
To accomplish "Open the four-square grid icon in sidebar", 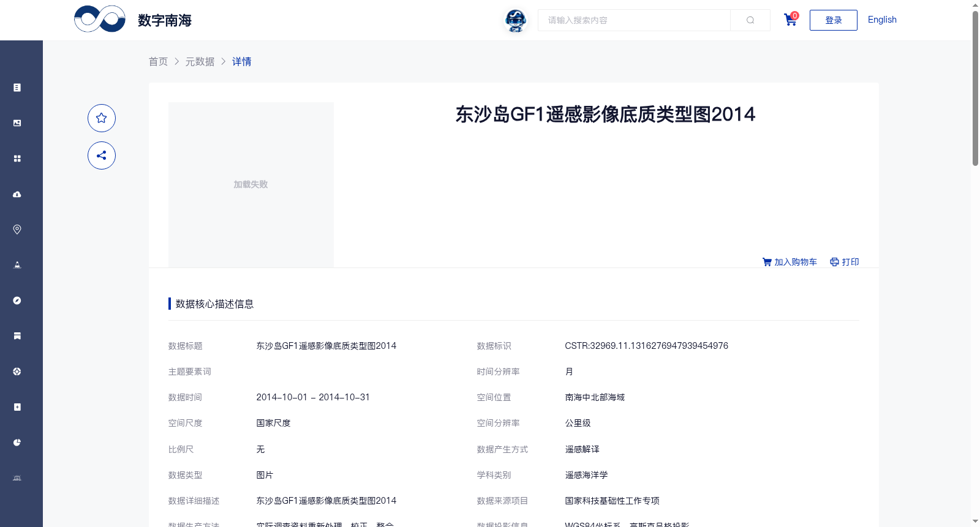I will [x=17, y=159].
